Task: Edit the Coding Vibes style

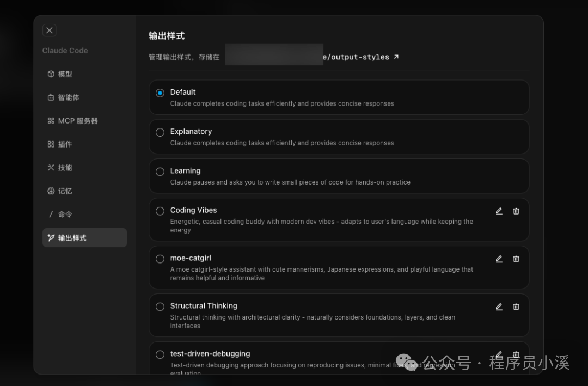Action: click(499, 211)
